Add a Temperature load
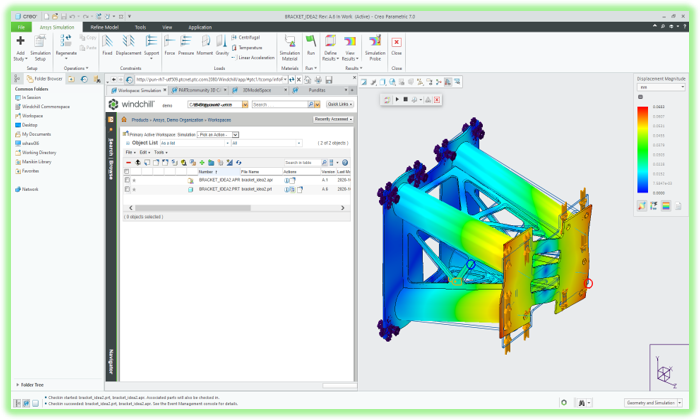 [247, 48]
